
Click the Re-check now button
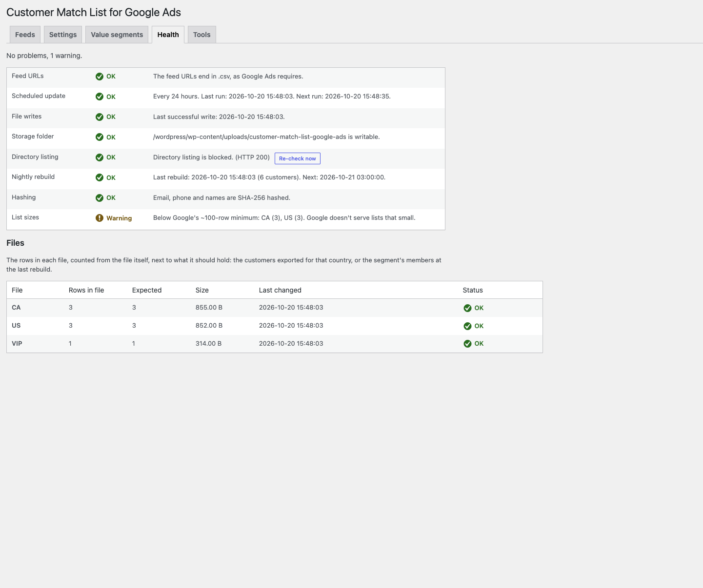(x=298, y=158)
